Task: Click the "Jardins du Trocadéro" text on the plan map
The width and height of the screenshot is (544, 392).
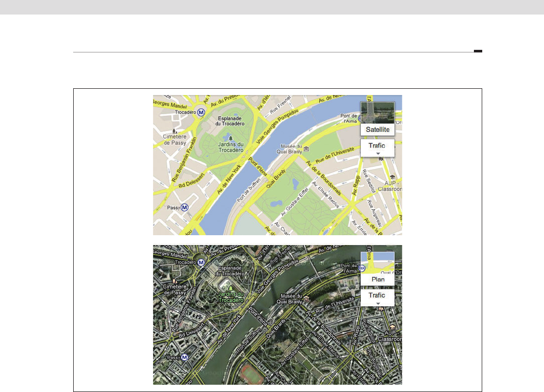Action: click(x=231, y=147)
